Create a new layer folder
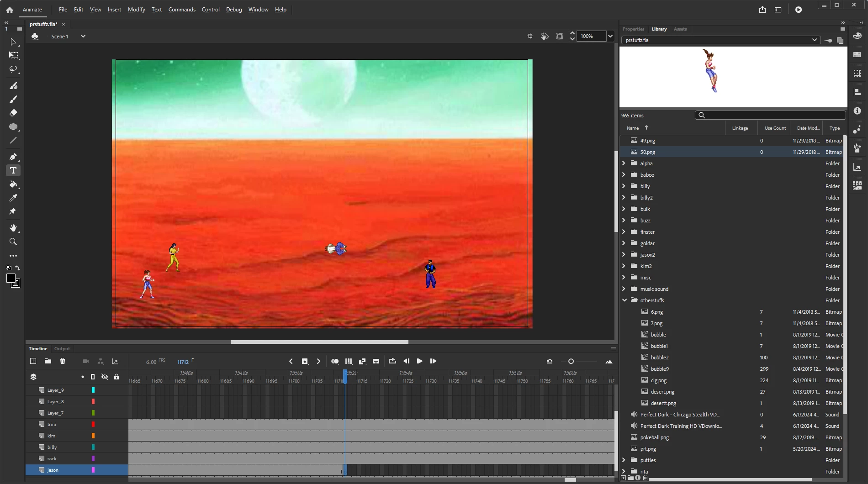 [x=48, y=361]
